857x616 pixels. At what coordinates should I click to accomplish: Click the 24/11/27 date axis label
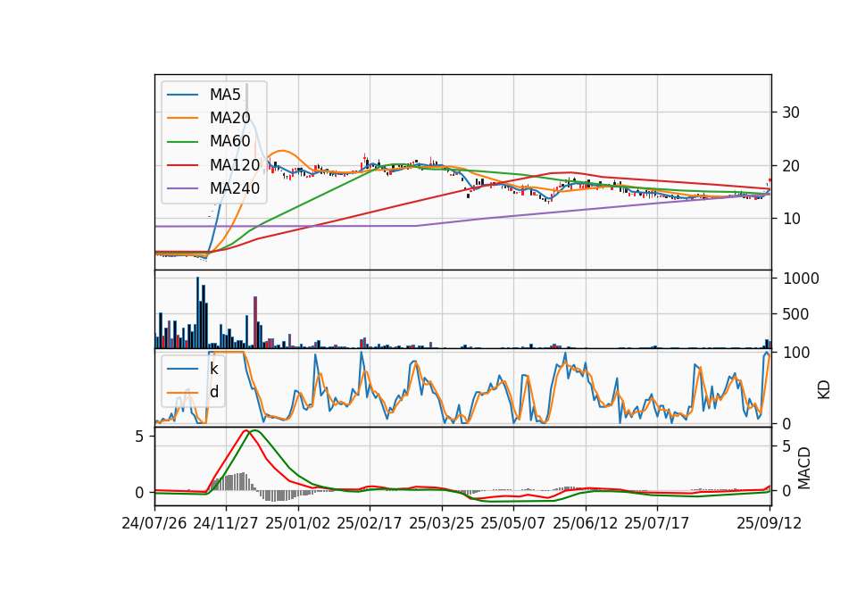click(226, 523)
